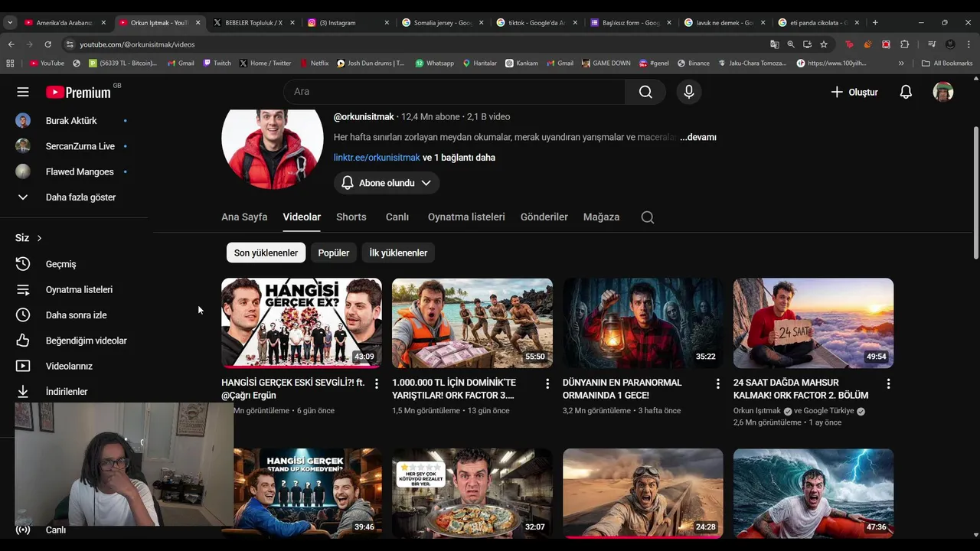Open All Bookmarks folder

(x=947, y=63)
